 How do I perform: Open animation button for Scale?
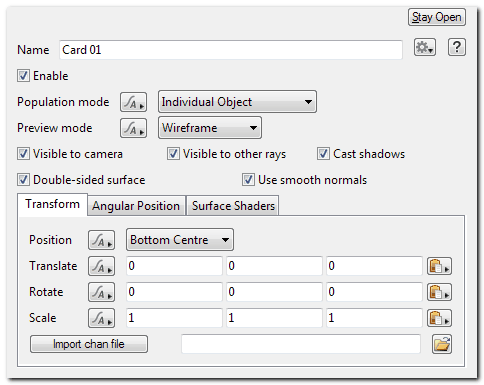coord(101,318)
